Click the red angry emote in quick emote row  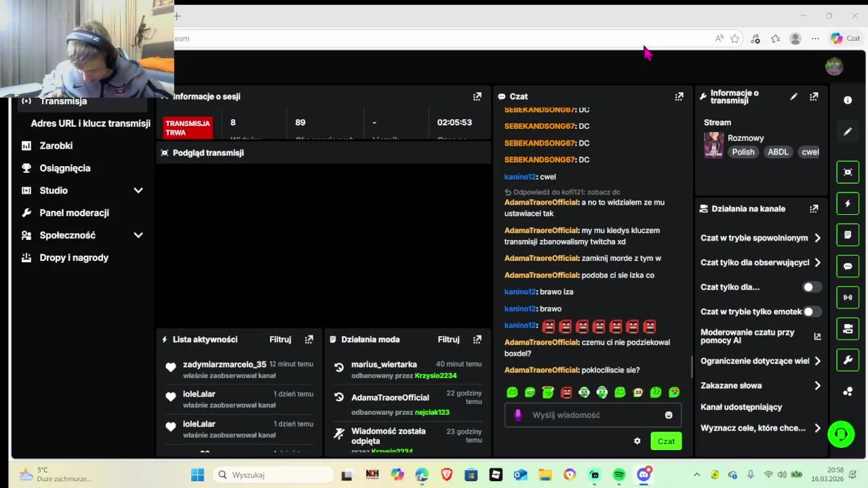(x=566, y=392)
